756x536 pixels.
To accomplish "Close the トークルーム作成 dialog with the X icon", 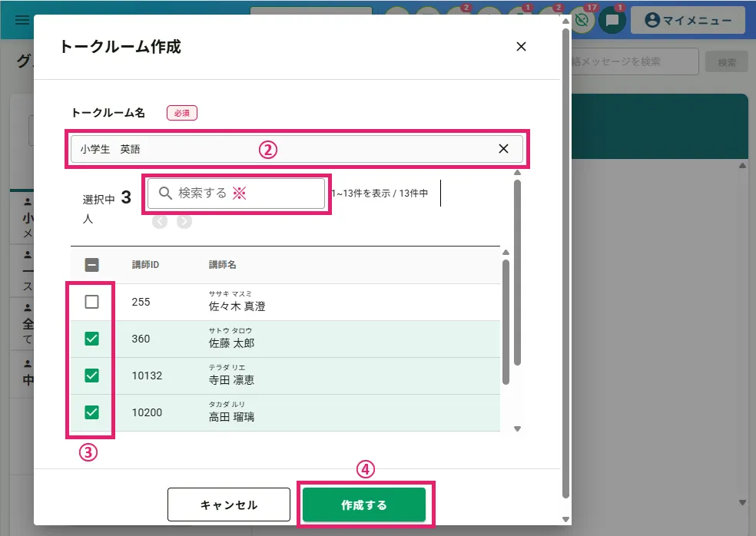I will click(x=521, y=47).
